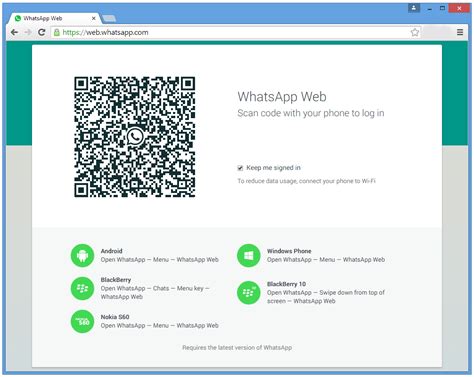Toggle Keep me signed in checkbox
This screenshot has height=377, width=474.
(x=240, y=168)
